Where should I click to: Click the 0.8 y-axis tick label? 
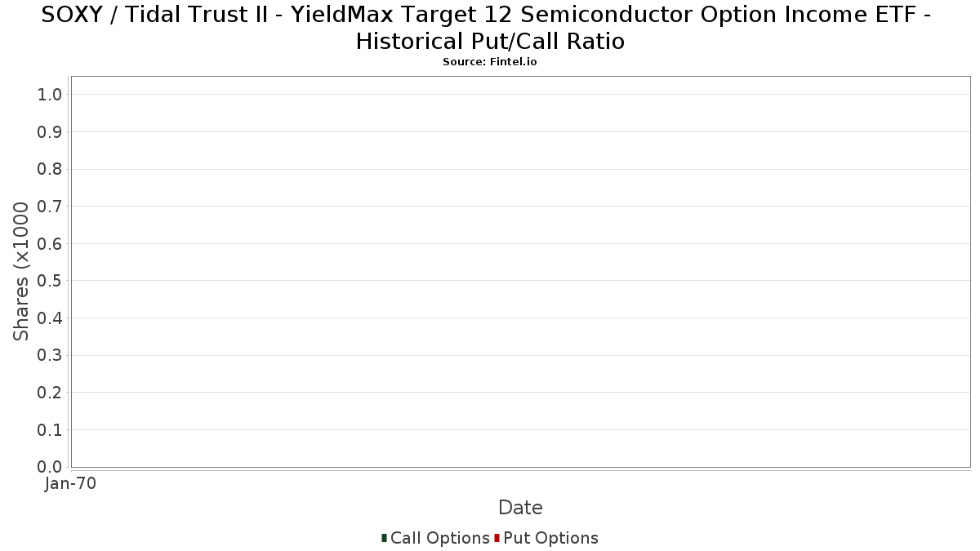50,169
